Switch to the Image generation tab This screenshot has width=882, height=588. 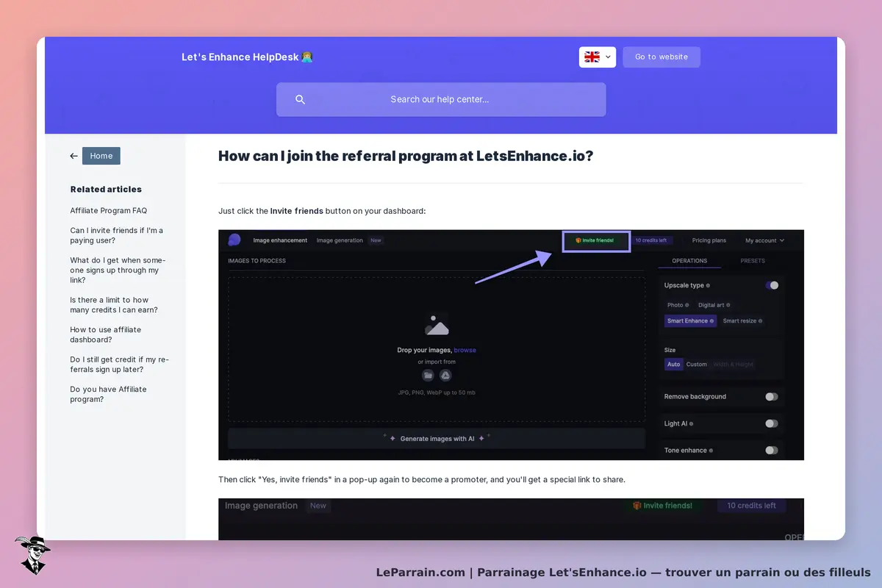340,240
